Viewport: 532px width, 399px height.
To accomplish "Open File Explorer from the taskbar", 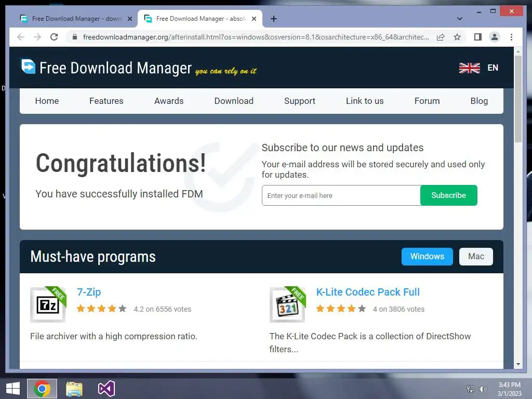I will 74,389.
